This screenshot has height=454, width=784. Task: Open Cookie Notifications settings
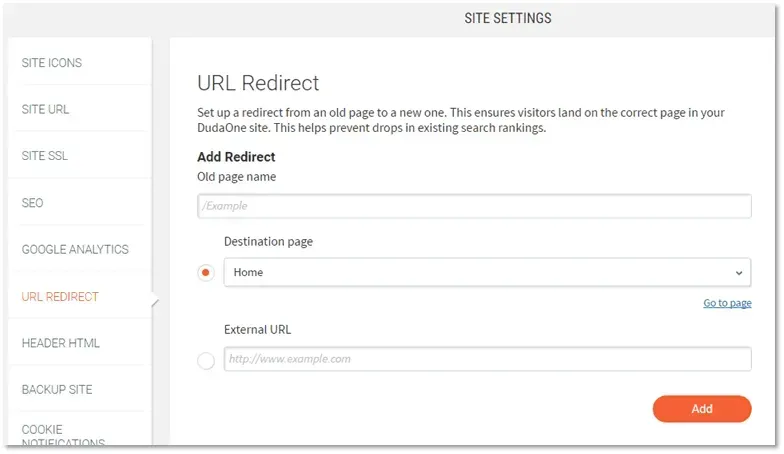63,436
